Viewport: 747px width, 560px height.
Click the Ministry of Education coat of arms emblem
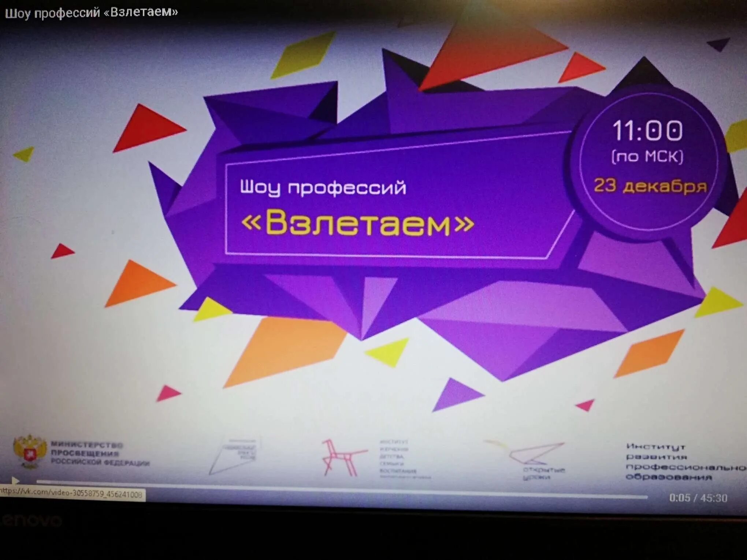pyautogui.click(x=30, y=452)
